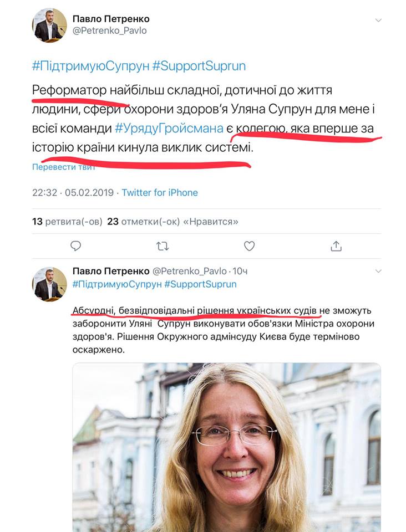Viewport: 406px width, 532px height.
Task: Open second tweet's chevron menu
Action: click(378, 271)
